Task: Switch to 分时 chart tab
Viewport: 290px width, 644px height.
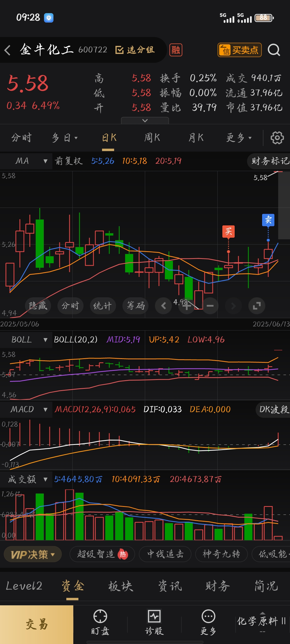Action: pos(21,138)
